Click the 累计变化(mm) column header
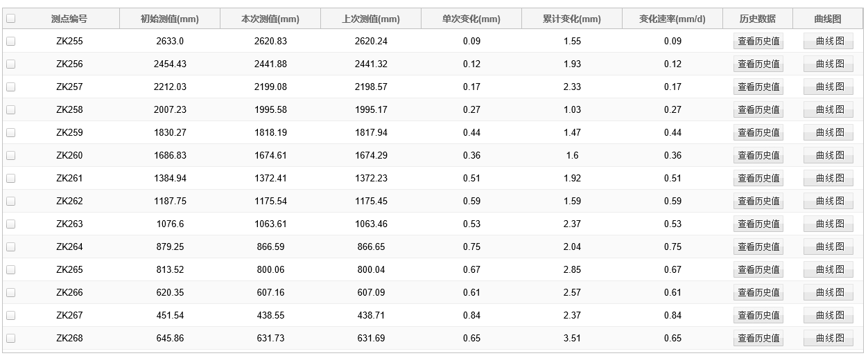The width and height of the screenshot is (868, 358). [572, 19]
